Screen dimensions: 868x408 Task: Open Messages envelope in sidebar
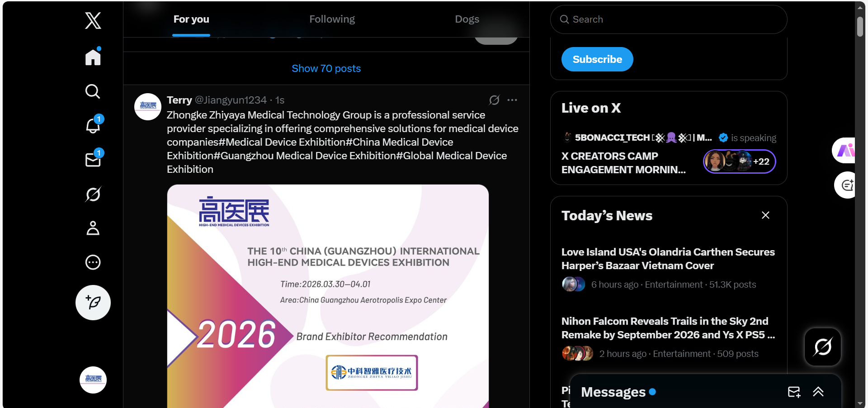(x=93, y=160)
